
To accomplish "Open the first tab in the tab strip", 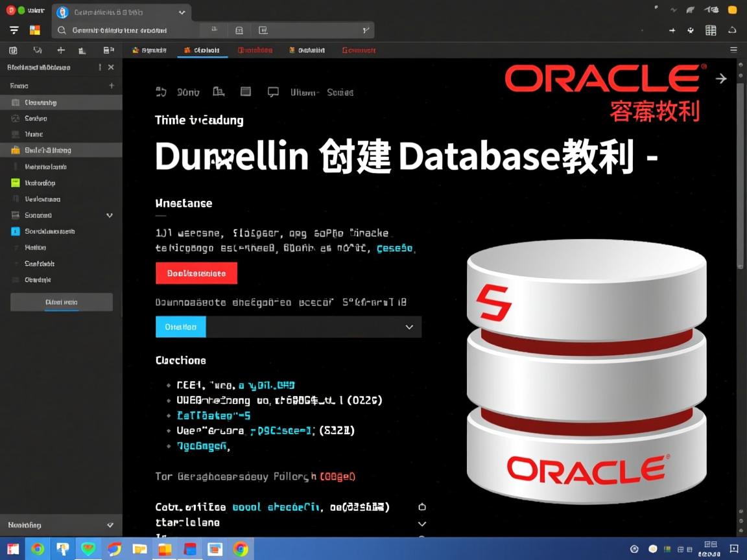I will click(149, 51).
